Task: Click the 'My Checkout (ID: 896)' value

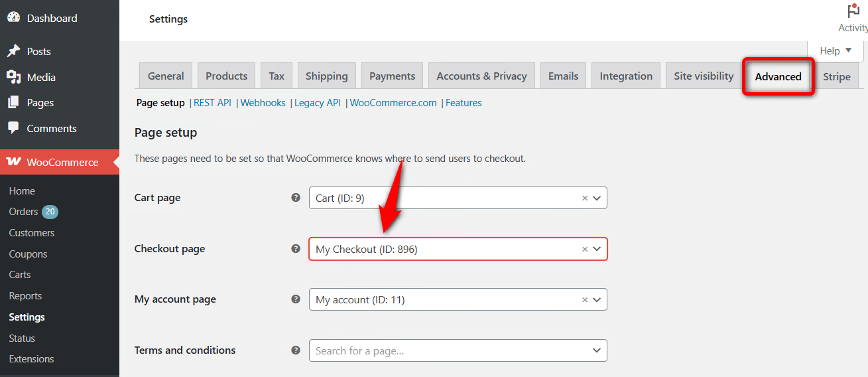Action: (367, 249)
